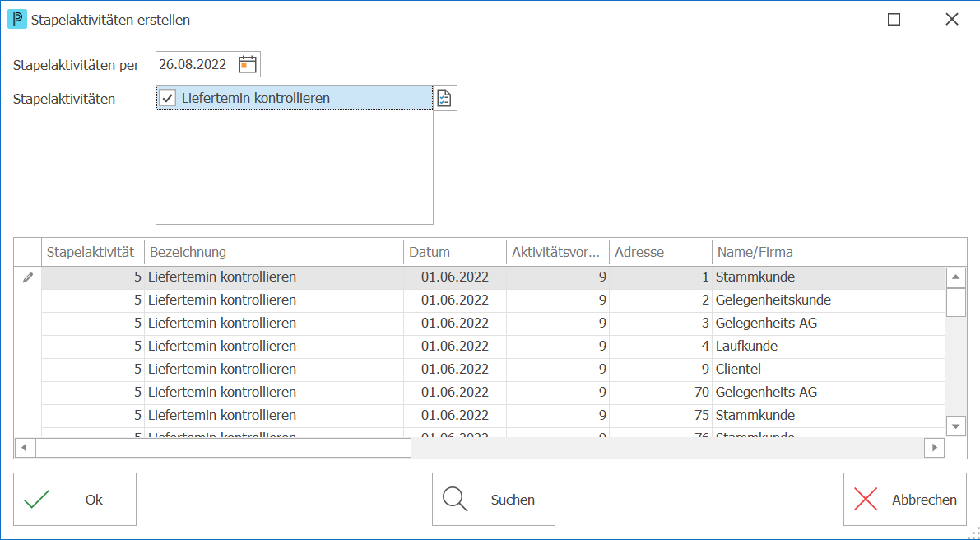The height and width of the screenshot is (540, 980).
Task: Click the Adresse column header
Action: click(x=661, y=253)
